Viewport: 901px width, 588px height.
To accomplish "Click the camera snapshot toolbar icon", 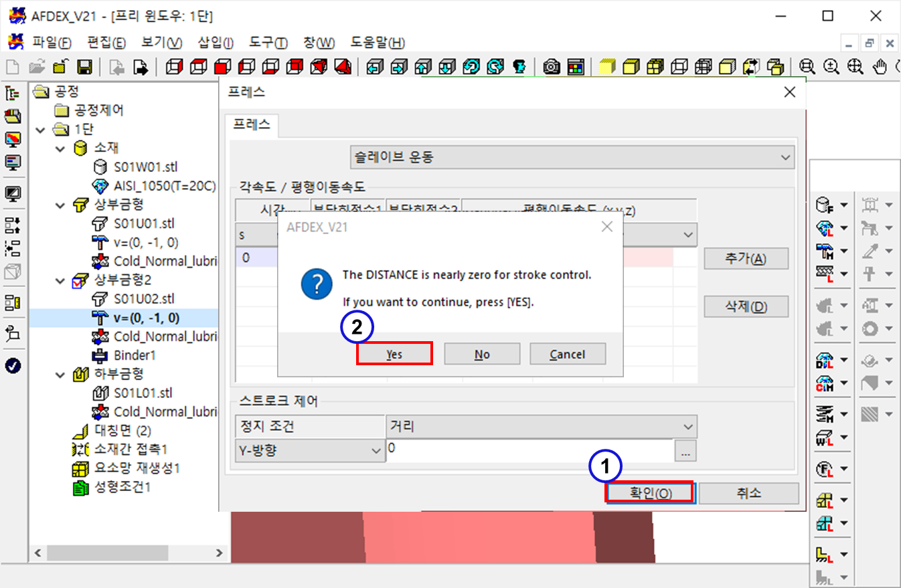I will 552,67.
